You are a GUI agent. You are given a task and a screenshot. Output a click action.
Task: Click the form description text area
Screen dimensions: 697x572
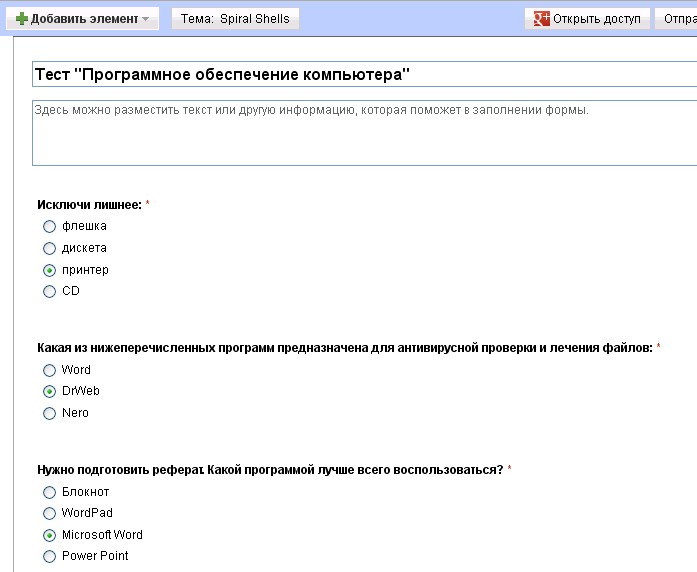coord(365,133)
